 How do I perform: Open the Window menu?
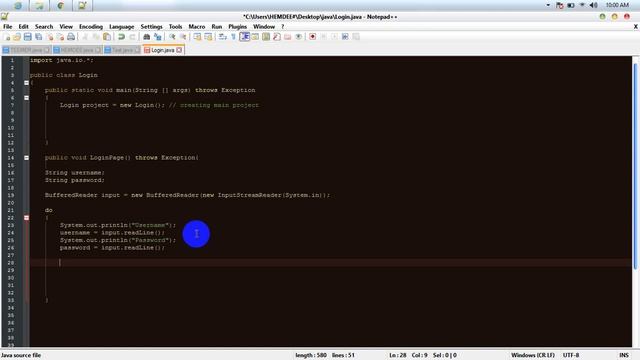tap(264, 27)
